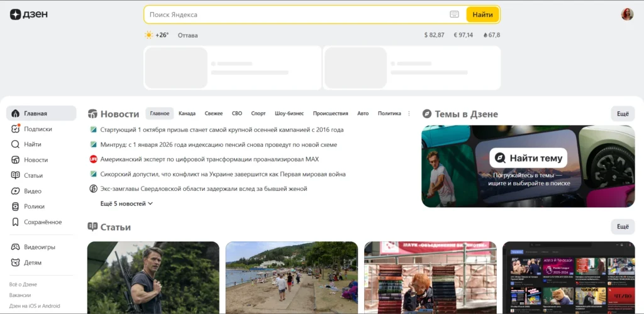
Task: Click Ещё button beside Темы в Дзене
Action: point(623,114)
